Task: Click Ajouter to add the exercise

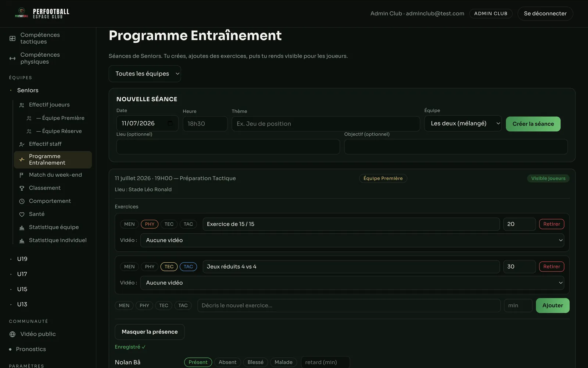Action: point(552,305)
